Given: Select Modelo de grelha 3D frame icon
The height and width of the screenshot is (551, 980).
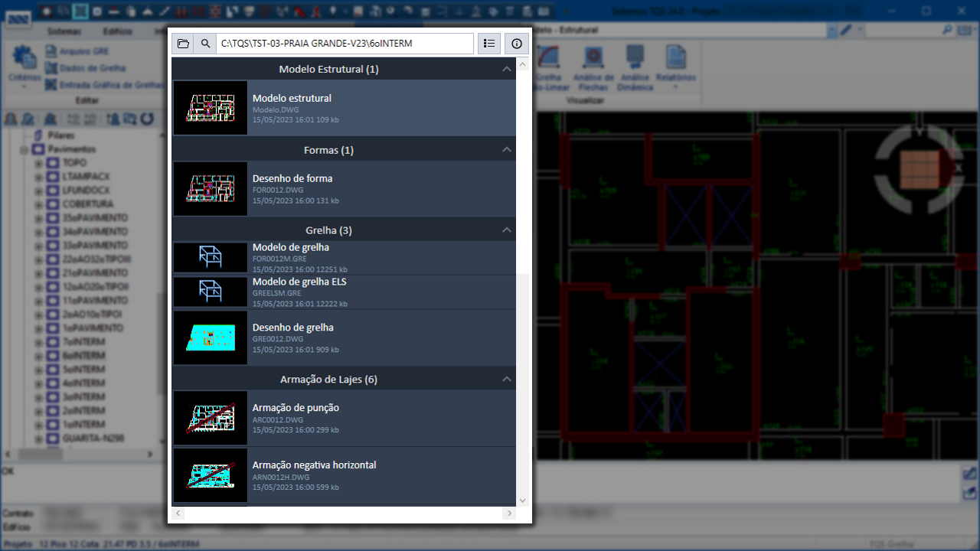Looking at the screenshot, I should pyautogui.click(x=211, y=257).
